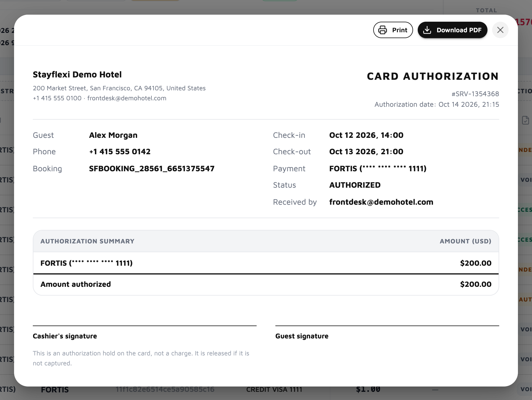Click the hotel phone and email line
Viewport: 532px width, 400px height.
click(x=100, y=98)
